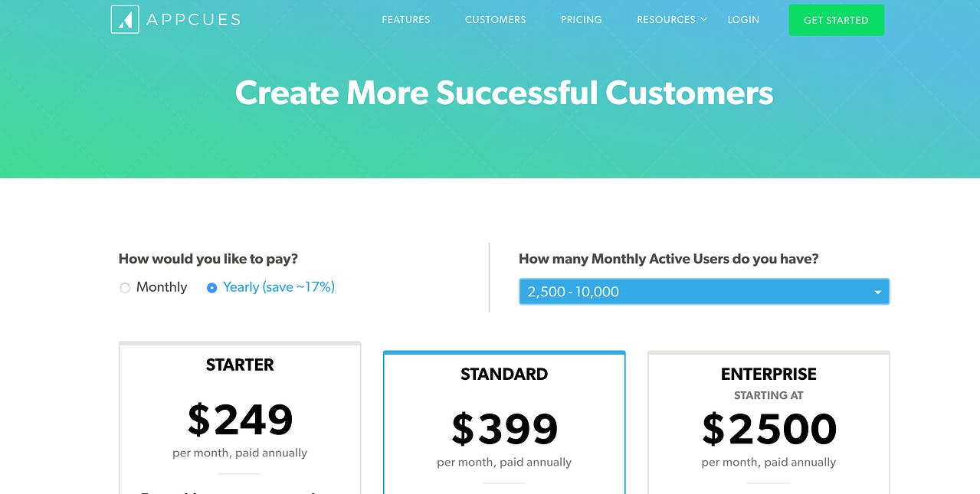This screenshot has width=980, height=494.
Task: Open the Resources dropdown chevron
Action: (703, 20)
